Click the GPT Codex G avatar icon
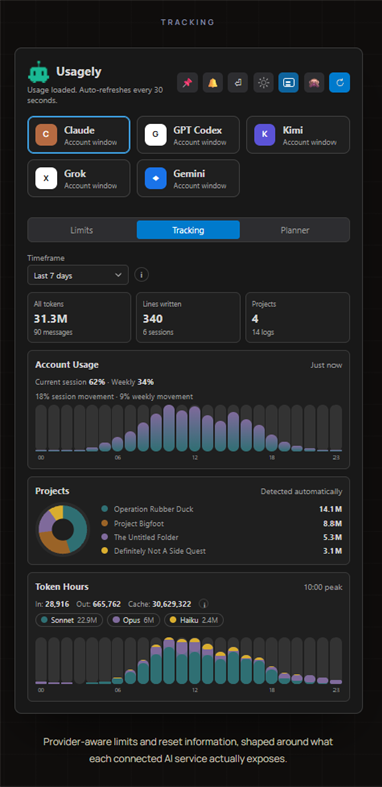Viewport: 382px width, 787px height. 156,135
